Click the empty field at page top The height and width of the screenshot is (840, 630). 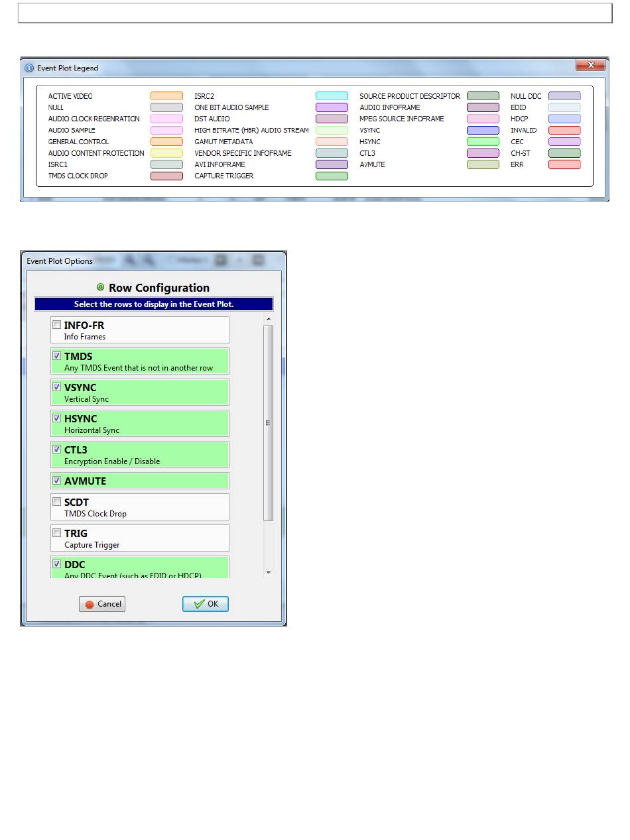tap(315, 13)
